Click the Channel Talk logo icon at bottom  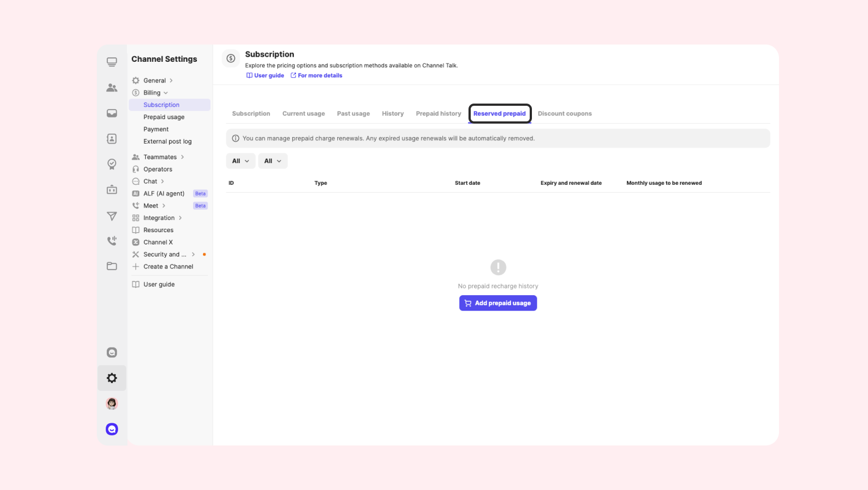112,429
